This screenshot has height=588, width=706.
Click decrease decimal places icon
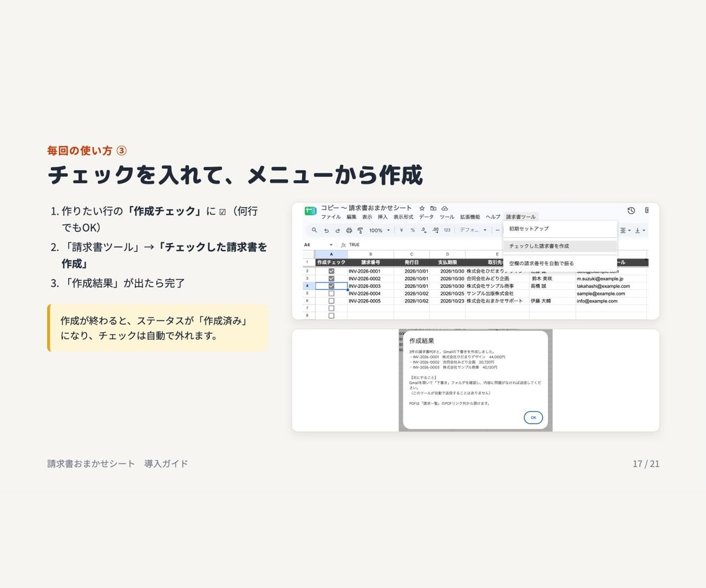(424, 230)
